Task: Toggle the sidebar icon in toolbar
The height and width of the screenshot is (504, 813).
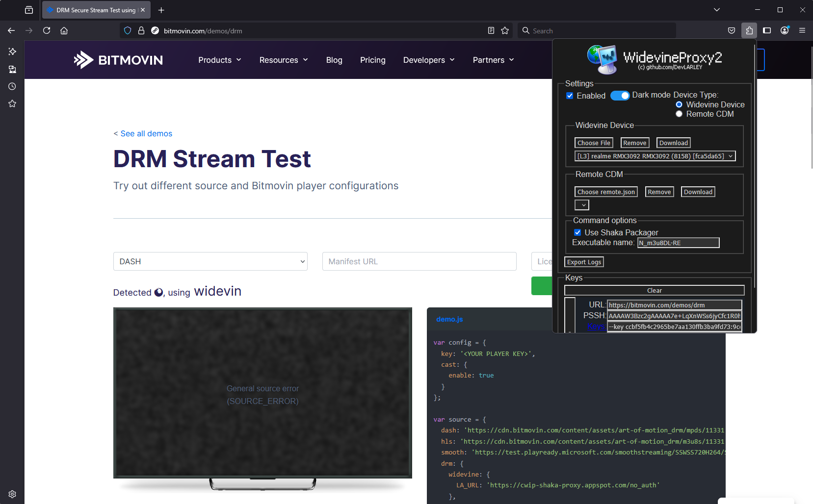Action: [x=767, y=30]
